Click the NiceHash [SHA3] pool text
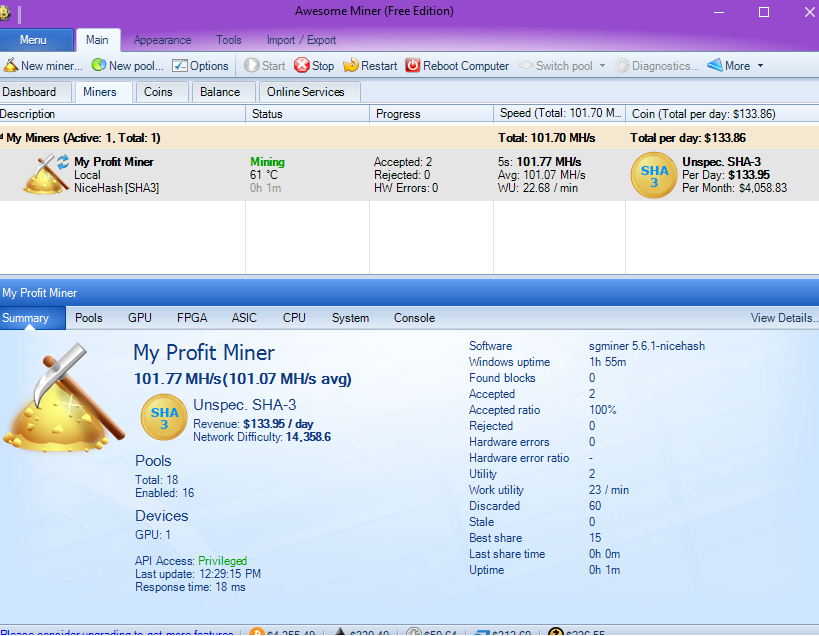Screen dimensions: 819x636 [x=116, y=188]
